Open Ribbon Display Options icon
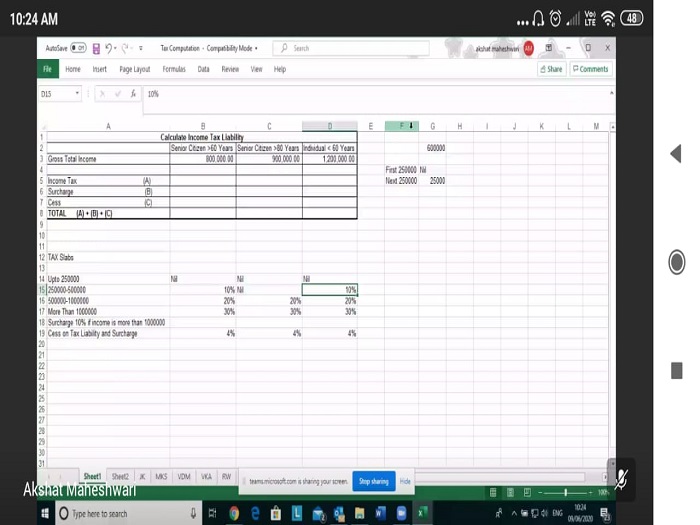This screenshot has height=525, width=700. [549, 47]
